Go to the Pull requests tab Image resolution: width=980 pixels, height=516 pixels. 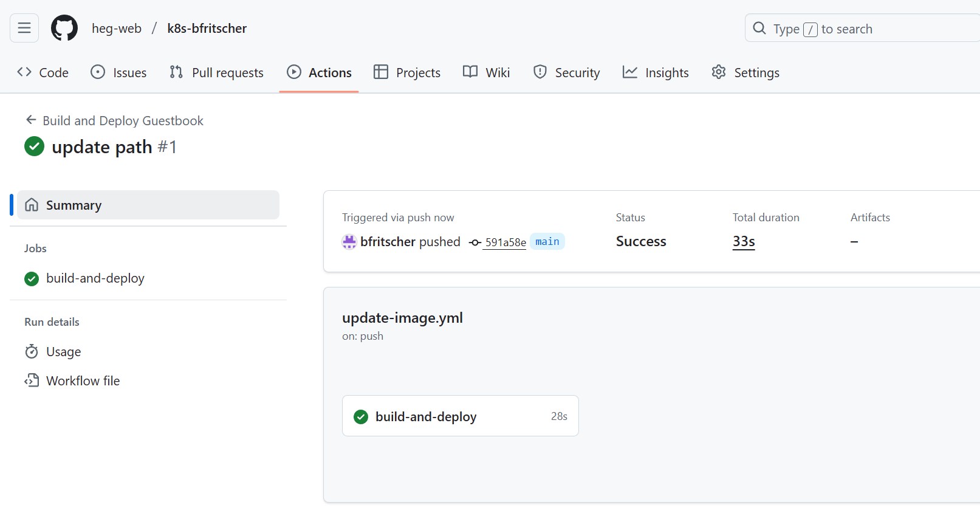(217, 73)
